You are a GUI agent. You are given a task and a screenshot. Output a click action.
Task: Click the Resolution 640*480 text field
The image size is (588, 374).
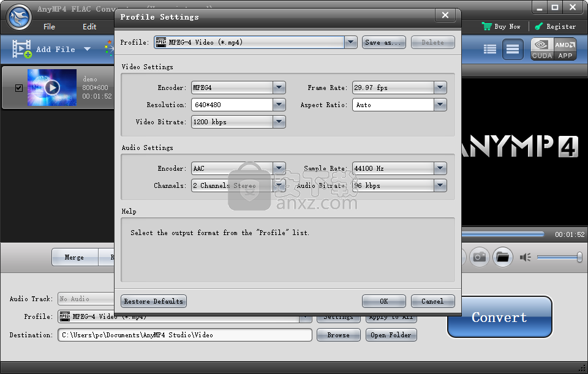232,105
